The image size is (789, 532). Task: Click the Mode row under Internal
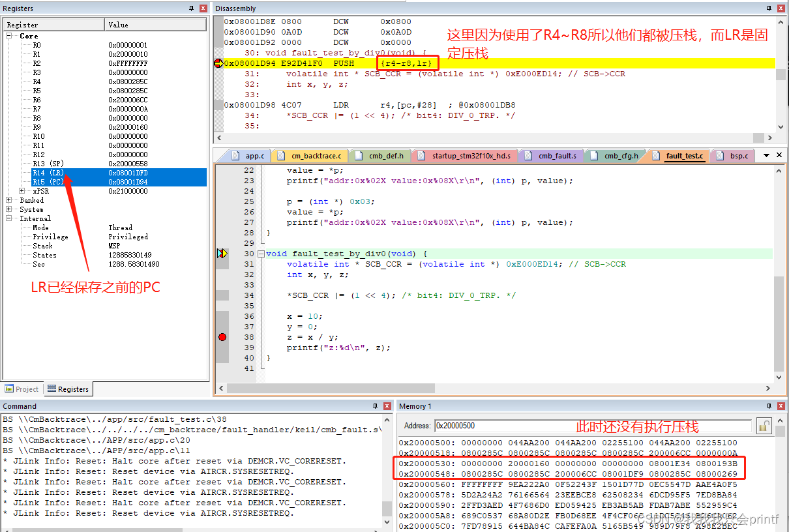click(x=104, y=228)
